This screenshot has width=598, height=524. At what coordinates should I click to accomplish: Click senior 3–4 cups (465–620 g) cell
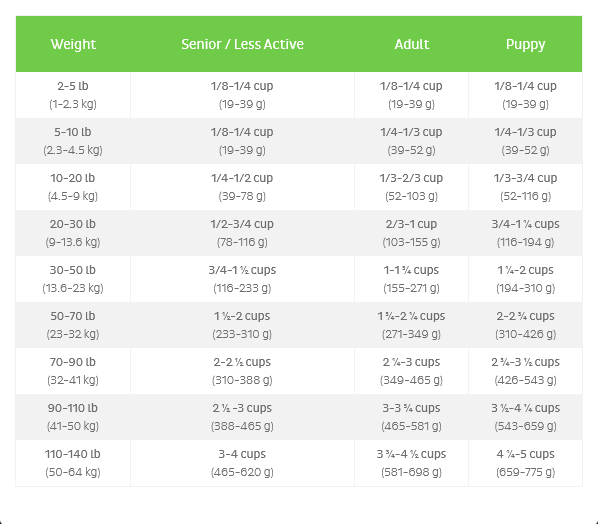click(x=242, y=463)
